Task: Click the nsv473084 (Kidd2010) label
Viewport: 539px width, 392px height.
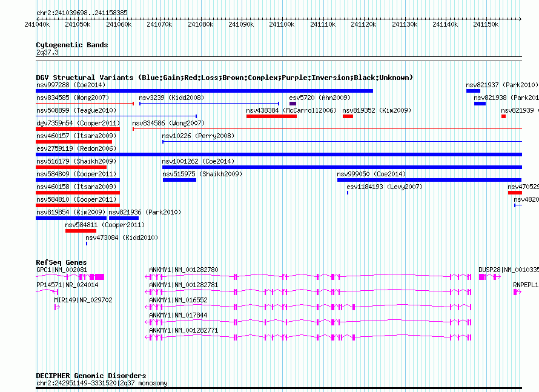Action: 122,238
